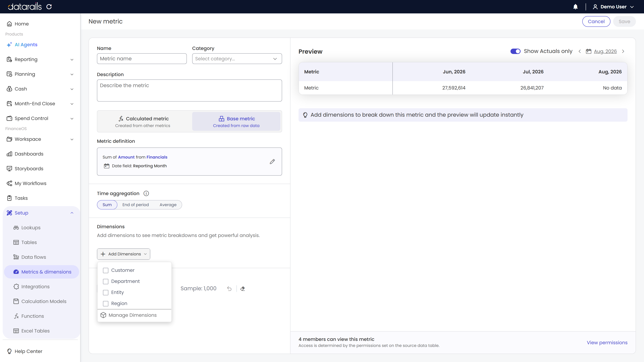Click the Dashboards chart icon
The width and height of the screenshot is (644, 362).
tap(9, 154)
